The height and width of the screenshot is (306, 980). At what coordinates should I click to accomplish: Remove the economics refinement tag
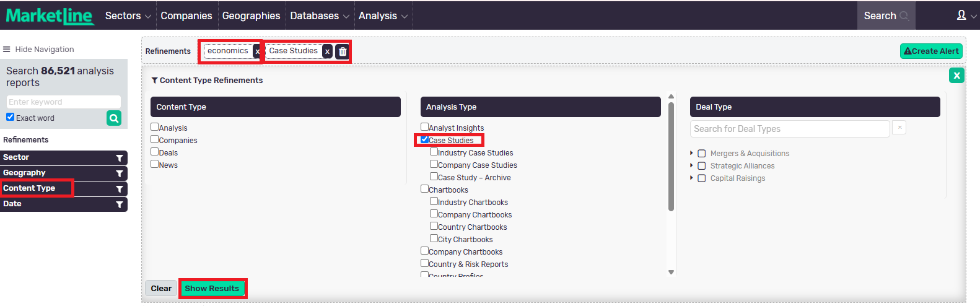click(x=257, y=52)
